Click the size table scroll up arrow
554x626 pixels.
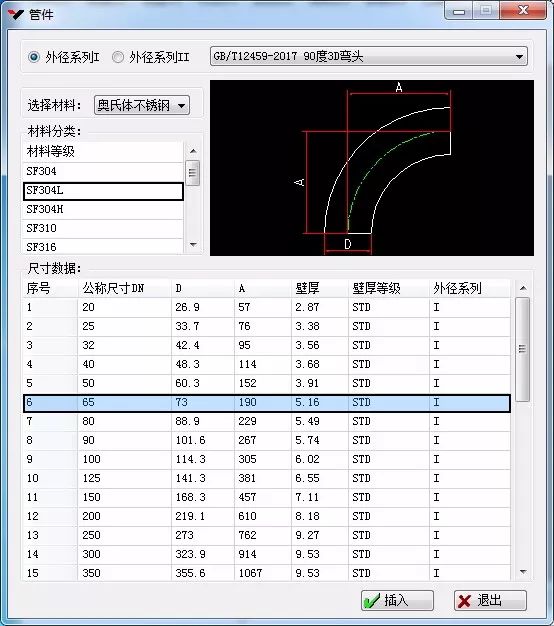click(x=523, y=288)
